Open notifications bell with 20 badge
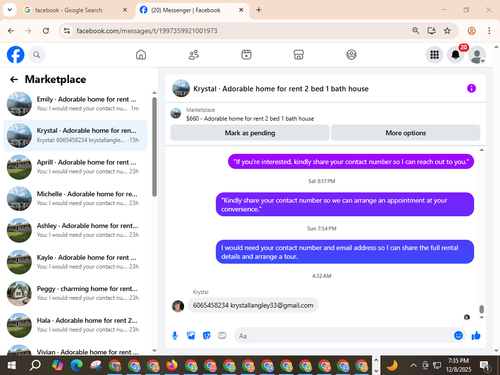The height and width of the screenshot is (375, 500). 456,55
